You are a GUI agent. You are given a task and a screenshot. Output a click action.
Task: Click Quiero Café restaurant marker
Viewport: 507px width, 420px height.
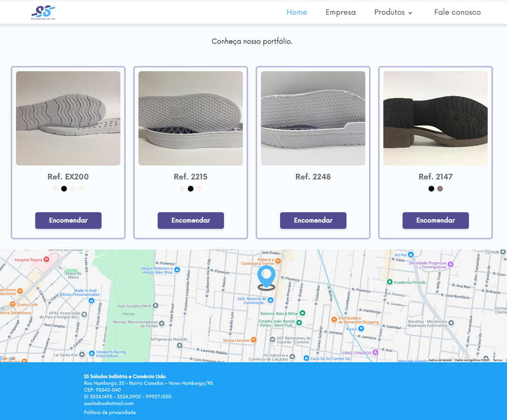13,304
